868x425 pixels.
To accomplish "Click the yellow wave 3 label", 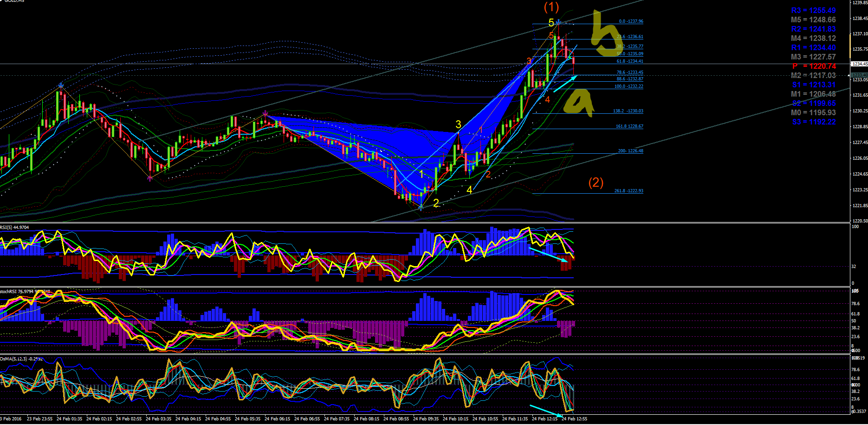I will (458, 124).
